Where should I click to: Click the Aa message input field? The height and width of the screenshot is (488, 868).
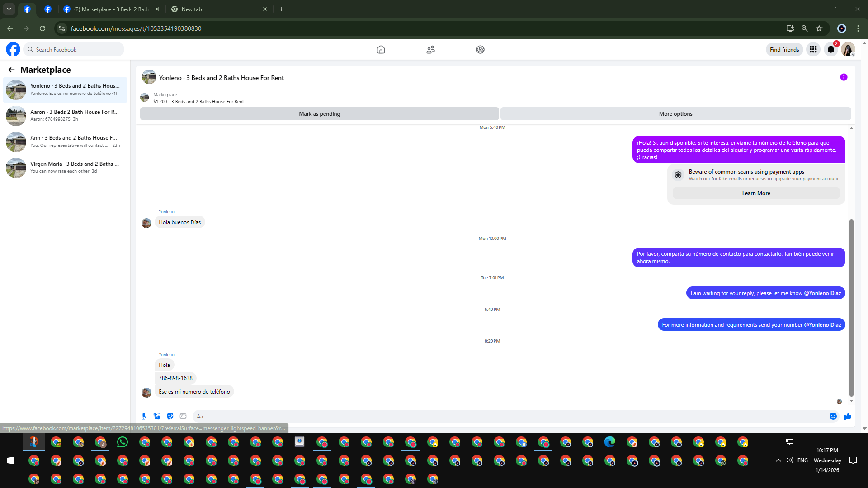[x=506, y=416]
